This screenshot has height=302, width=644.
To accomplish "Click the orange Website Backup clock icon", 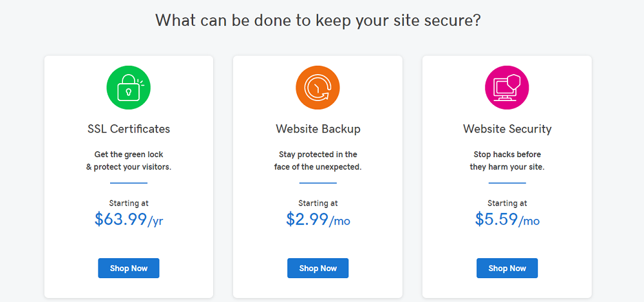I will 318,88.
